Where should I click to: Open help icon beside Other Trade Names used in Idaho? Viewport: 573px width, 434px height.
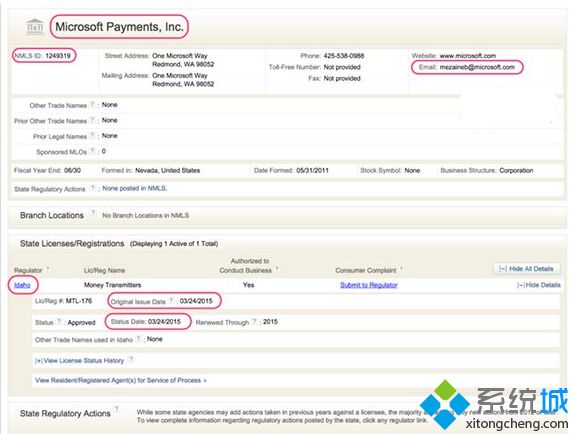click(x=138, y=339)
